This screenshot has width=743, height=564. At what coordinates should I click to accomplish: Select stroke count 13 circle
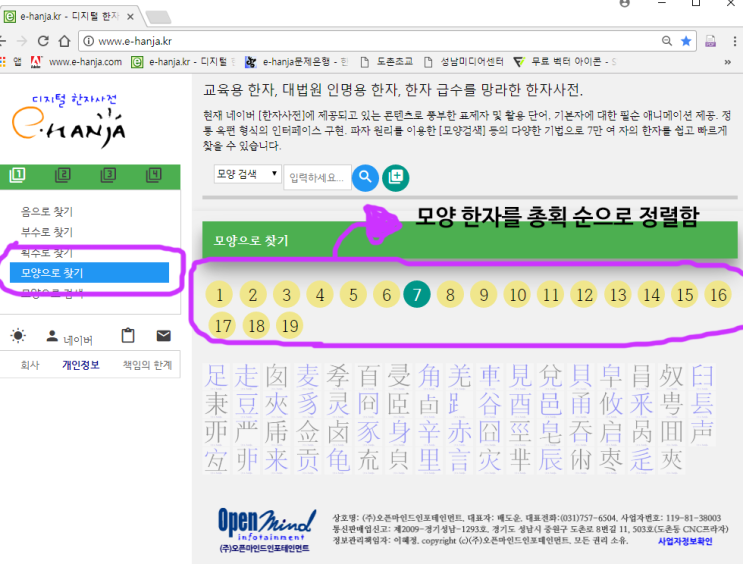(618, 294)
